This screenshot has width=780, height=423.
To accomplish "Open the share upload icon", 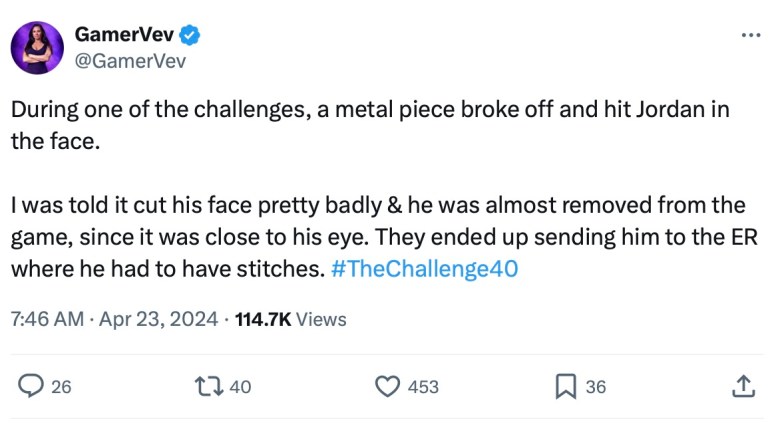I will pos(744,385).
